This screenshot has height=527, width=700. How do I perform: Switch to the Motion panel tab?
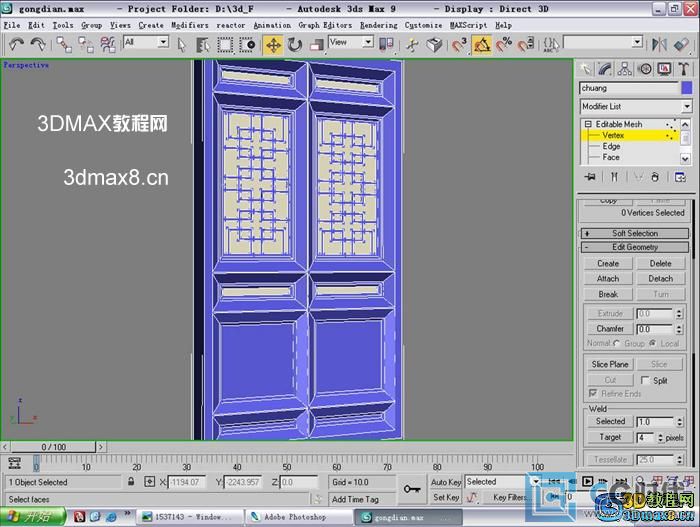[644, 69]
